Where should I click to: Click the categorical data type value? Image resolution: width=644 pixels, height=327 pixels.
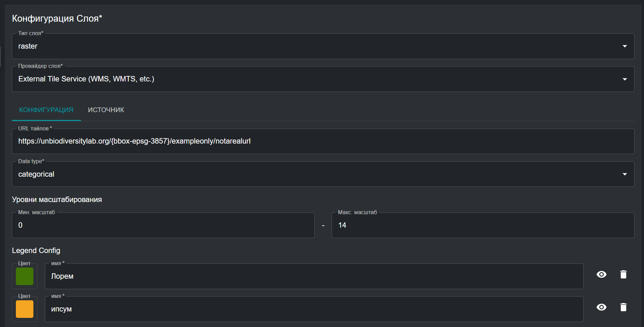click(x=36, y=174)
